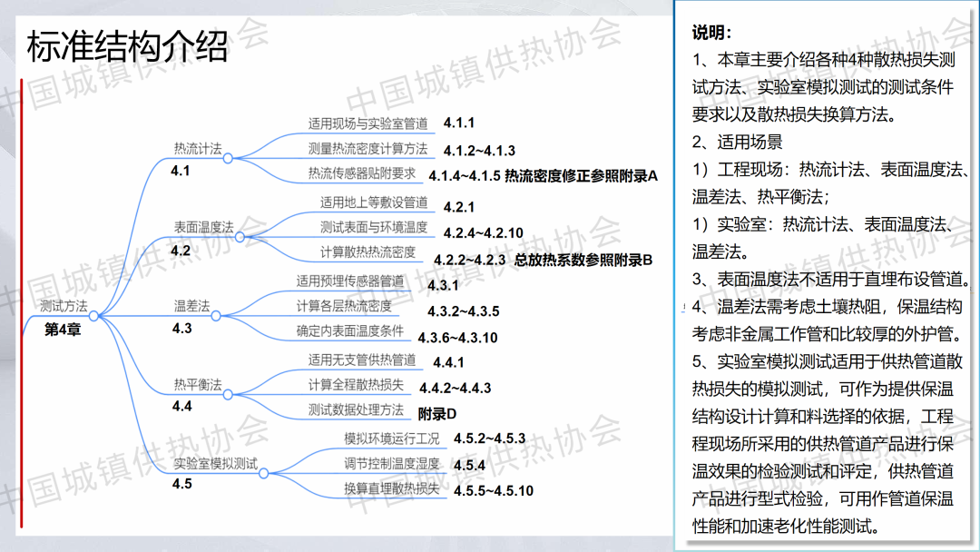
Task: Select the 计算散热热流密度 node
Action: click(x=367, y=251)
